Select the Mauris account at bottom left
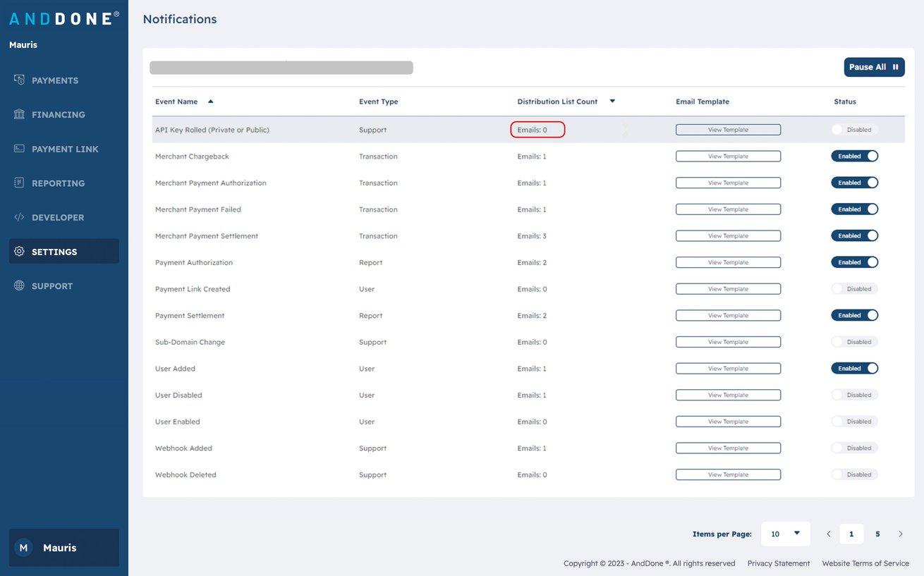Viewport: 924px width, 576px height. [x=63, y=547]
